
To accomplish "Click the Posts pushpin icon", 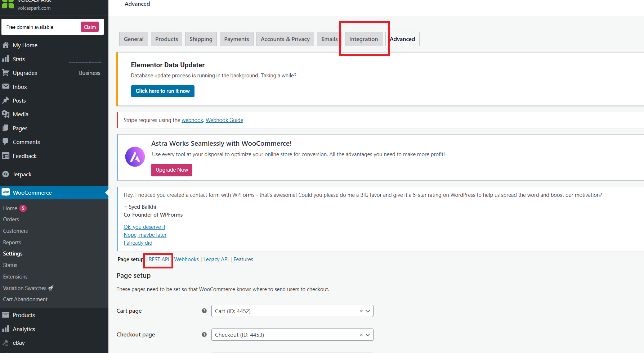I will (6, 100).
